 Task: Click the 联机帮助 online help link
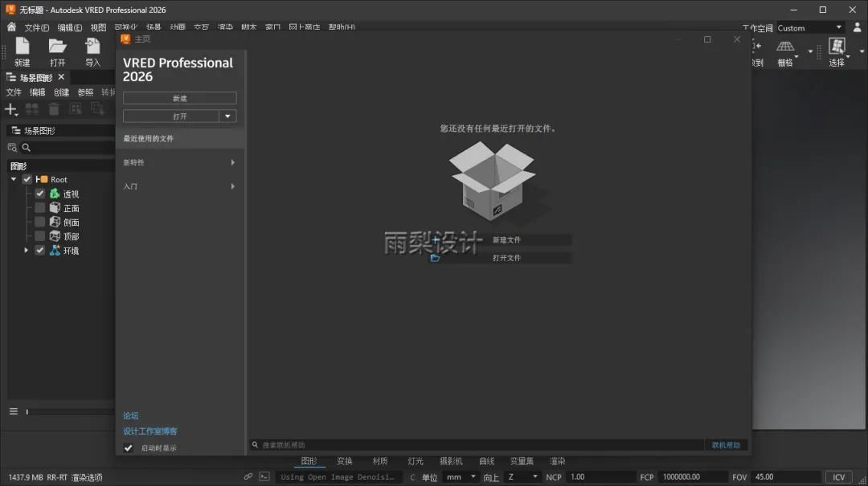pos(726,445)
